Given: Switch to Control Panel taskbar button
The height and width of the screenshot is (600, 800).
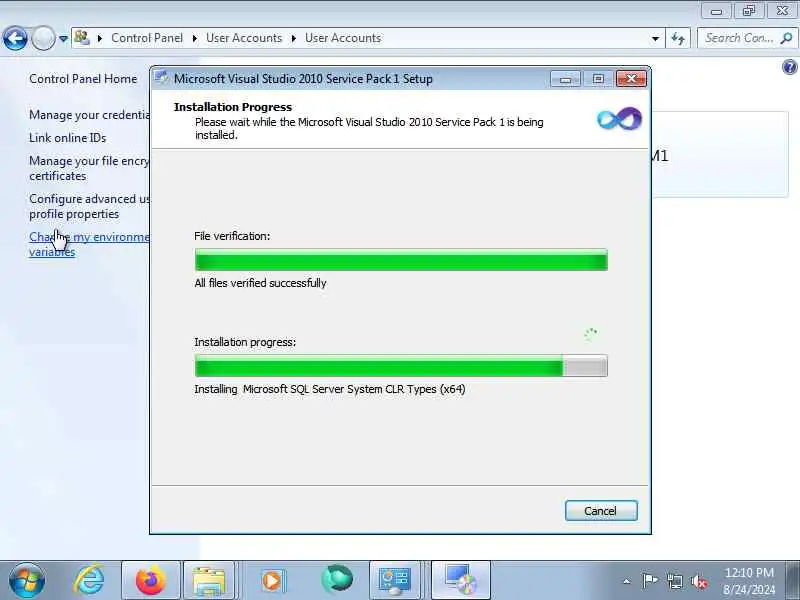Looking at the screenshot, I should (395, 581).
